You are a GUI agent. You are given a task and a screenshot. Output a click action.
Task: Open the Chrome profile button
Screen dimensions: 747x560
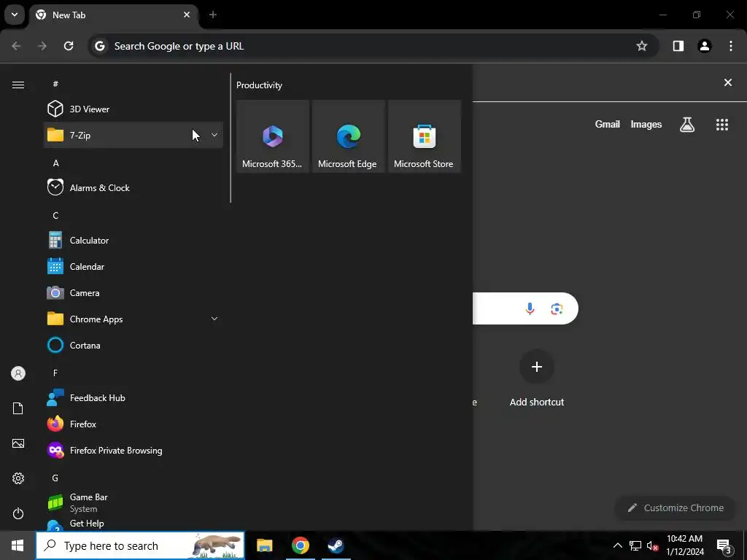705,46
